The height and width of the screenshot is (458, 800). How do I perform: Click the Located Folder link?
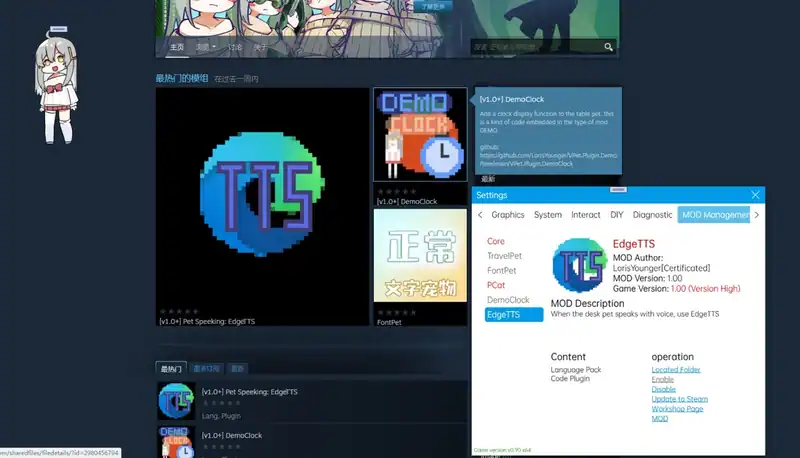pyautogui.click(x=676, y=370)
